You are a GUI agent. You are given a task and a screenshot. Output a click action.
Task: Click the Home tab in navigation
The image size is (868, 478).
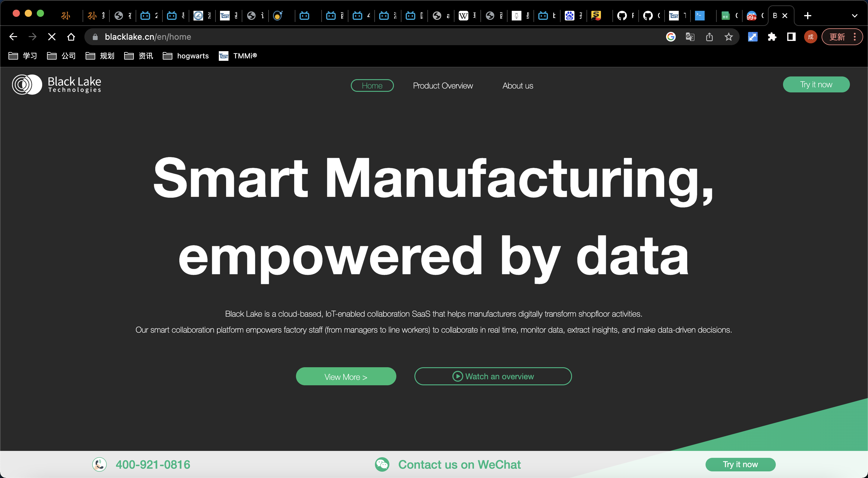pos(372,85)
